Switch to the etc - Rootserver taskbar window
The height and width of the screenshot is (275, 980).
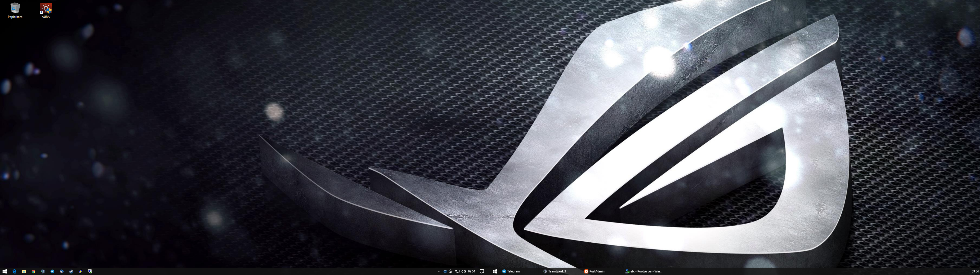[645, 271]
